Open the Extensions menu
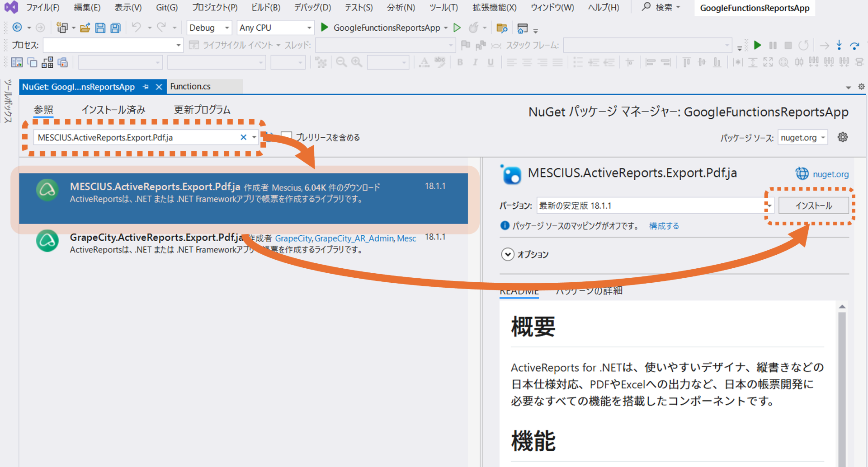This screenshot has height=467, width=868. pos(494,7)
